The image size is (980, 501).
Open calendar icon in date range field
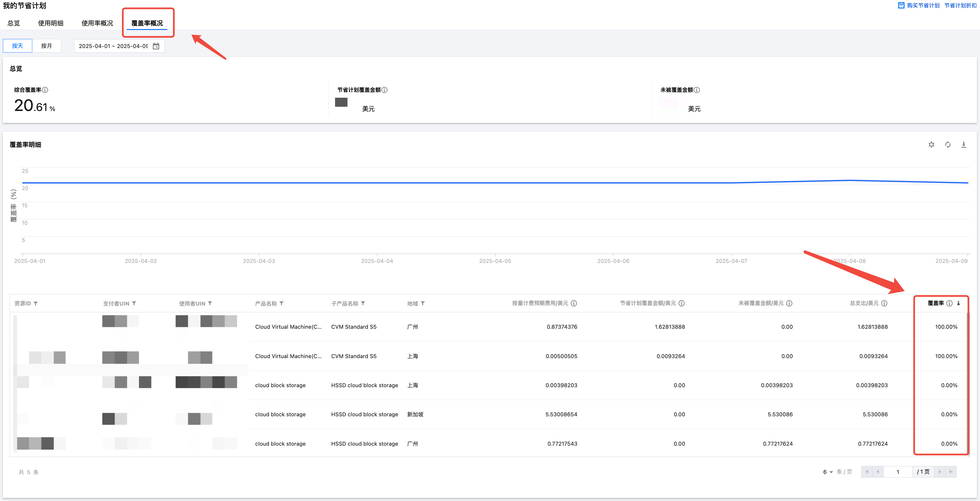tap(156, 46)
